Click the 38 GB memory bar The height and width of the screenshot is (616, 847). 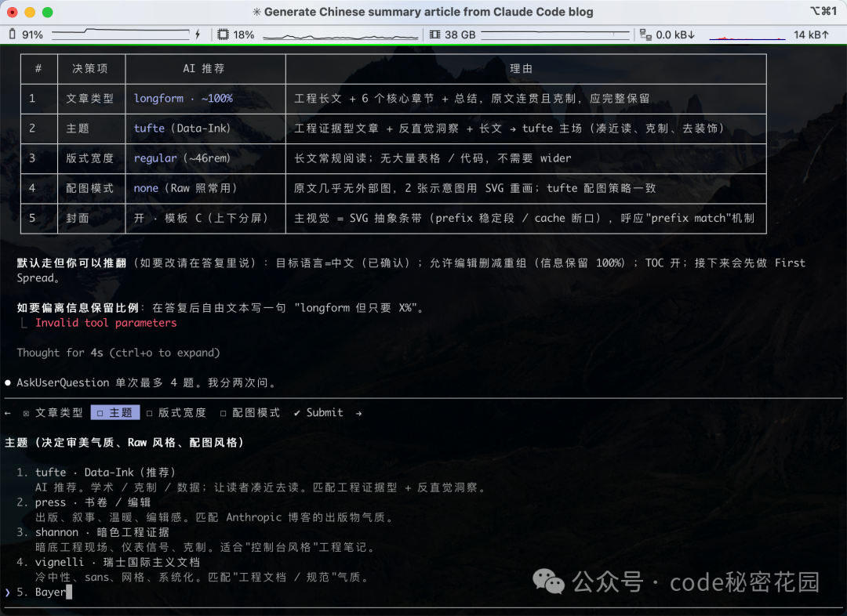point(554,34)
